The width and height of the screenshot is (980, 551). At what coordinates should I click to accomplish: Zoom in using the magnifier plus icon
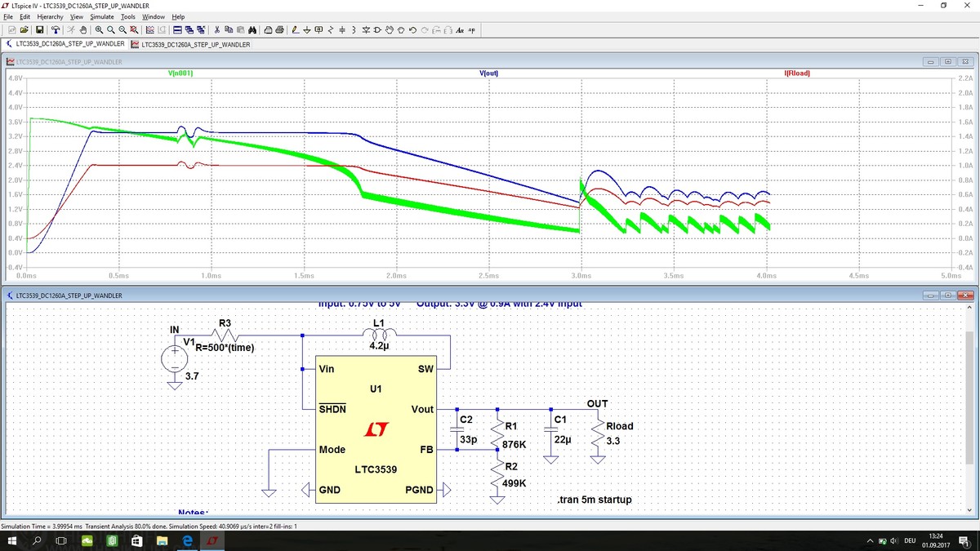[99, 30]
